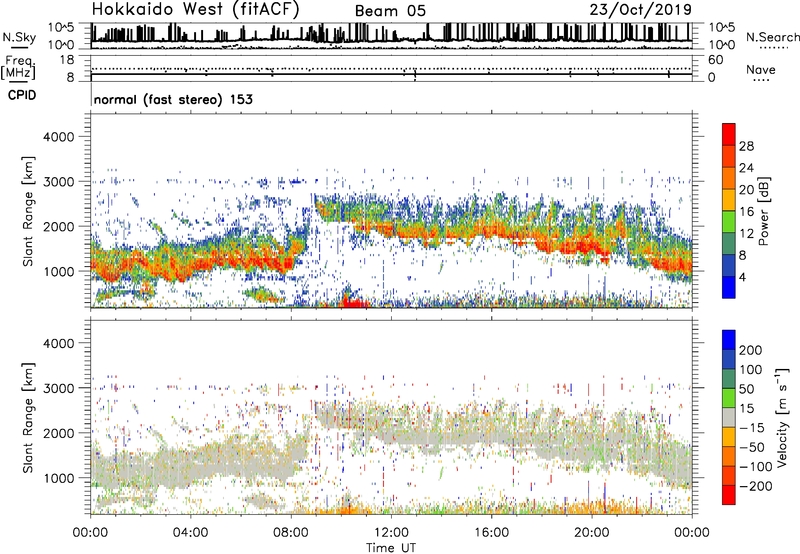Click the "4" label on the Power color bar
The image size is (800, 554).
pos(743,278)
